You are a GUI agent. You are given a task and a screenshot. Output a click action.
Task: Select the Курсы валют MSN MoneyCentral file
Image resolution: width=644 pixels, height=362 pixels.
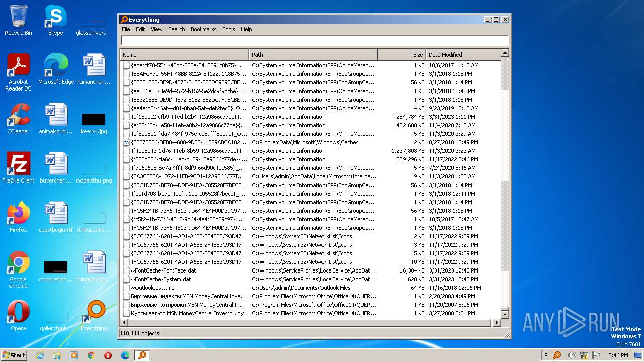coord(310,313)
